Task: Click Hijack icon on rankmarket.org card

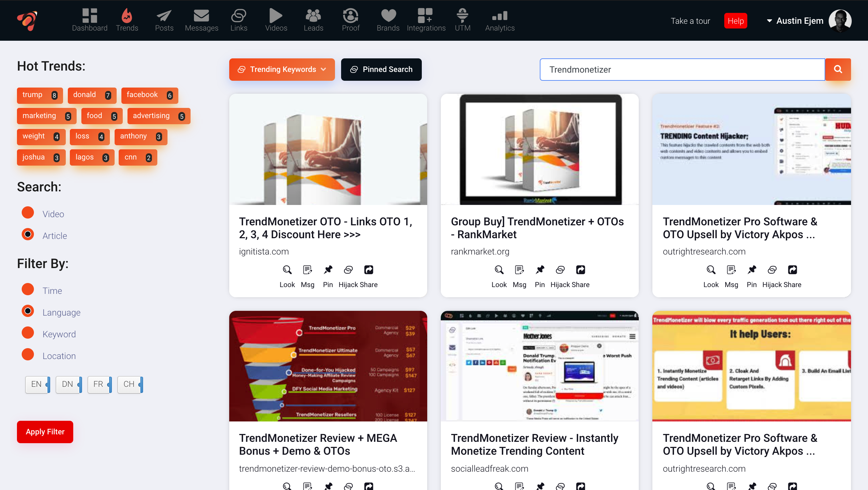Action: point(560,270)
